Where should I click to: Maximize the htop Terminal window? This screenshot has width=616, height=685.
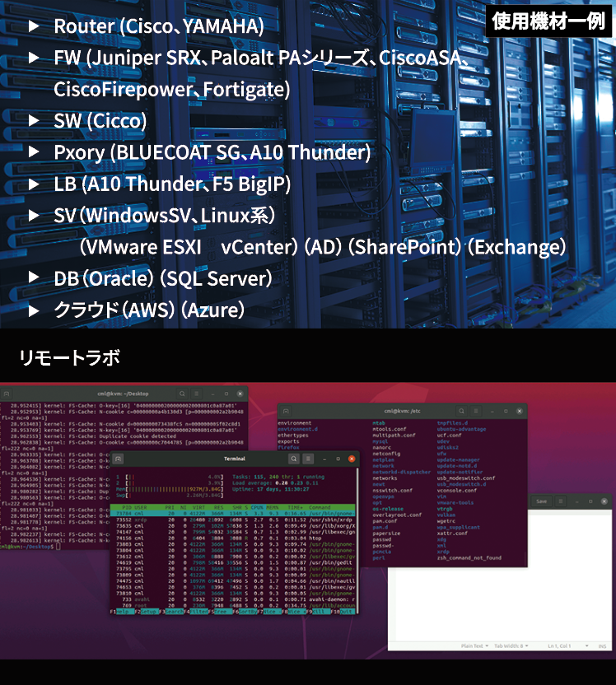pyautogui.click(x=338, y=459)
